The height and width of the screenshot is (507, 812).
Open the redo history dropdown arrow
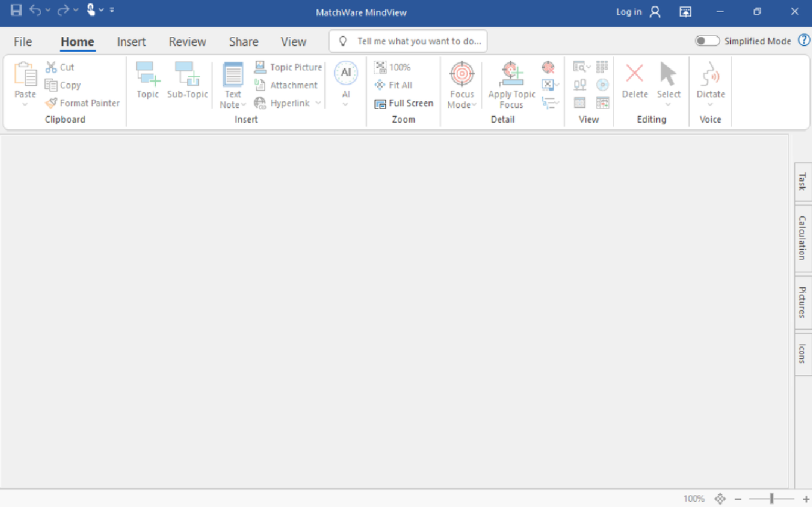76,10
